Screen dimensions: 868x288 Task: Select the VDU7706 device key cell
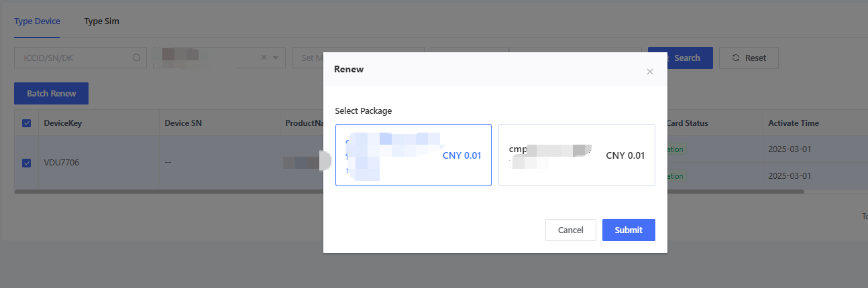click(x=62, y=163)
